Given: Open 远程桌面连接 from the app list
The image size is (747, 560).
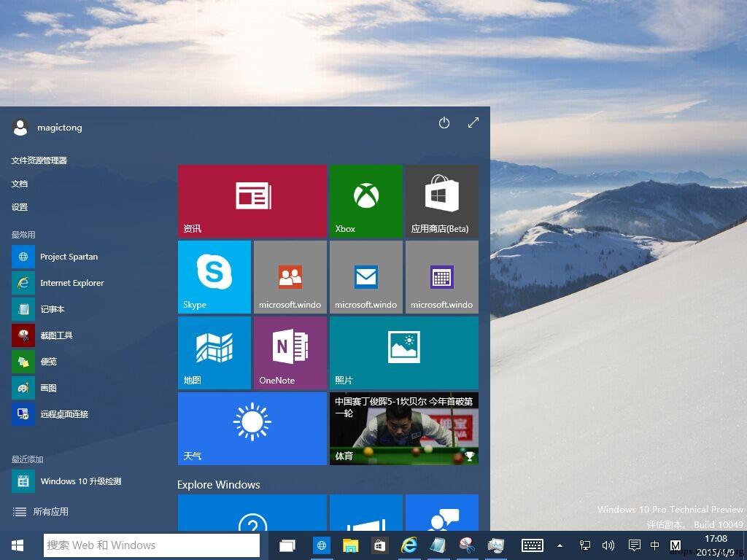Looking at the screenshot, I should (64, 414).
